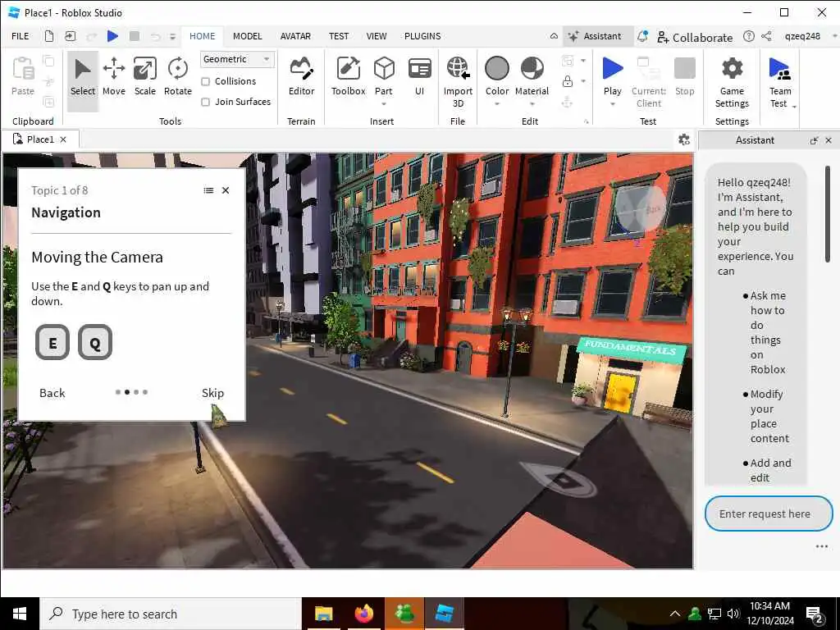Close the Assistant panel
The width and height of the screenshot is (840, 630).
(x=829, y=140)
